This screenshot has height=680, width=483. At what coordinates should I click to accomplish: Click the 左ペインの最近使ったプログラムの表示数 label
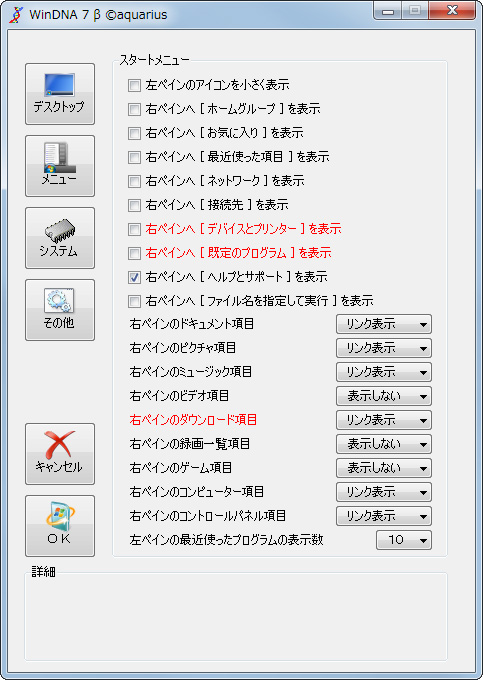point(226,540)
